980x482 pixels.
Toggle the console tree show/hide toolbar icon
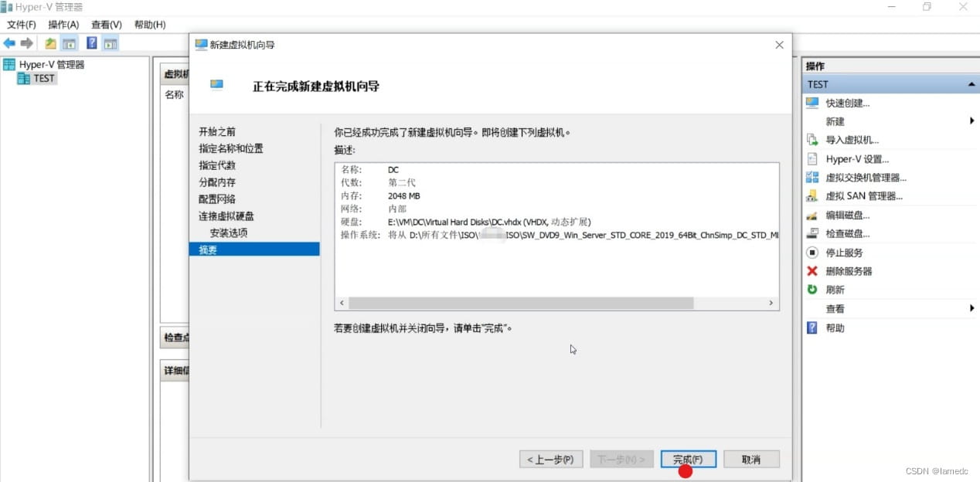[x=70, y=43]
